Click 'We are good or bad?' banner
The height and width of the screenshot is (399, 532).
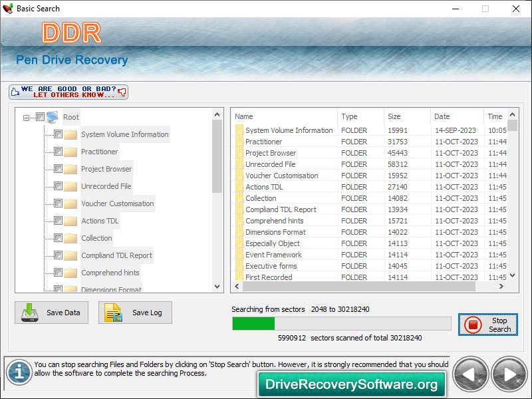pyautogui.click(x=68, y=92)
